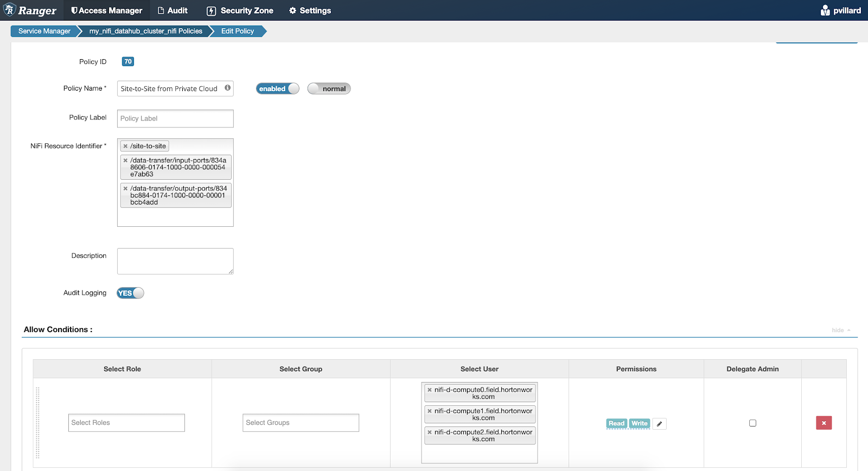Screen dimensions: 868x471
Task: Click the policy name info icon
Action: [228, 88]
